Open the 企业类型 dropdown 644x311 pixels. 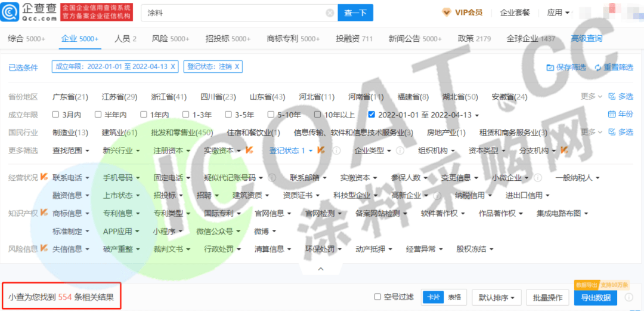click(373, 151)
